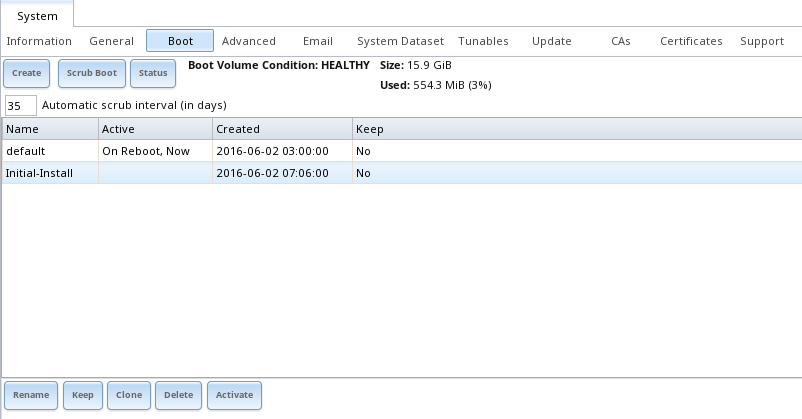Viewport: 802px width, 419px height.
Task: Go to the System Dataset tab
Action: 400,41
